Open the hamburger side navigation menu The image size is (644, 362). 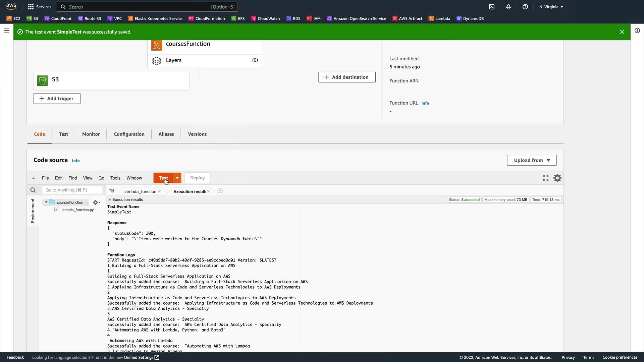coord(6,31)
